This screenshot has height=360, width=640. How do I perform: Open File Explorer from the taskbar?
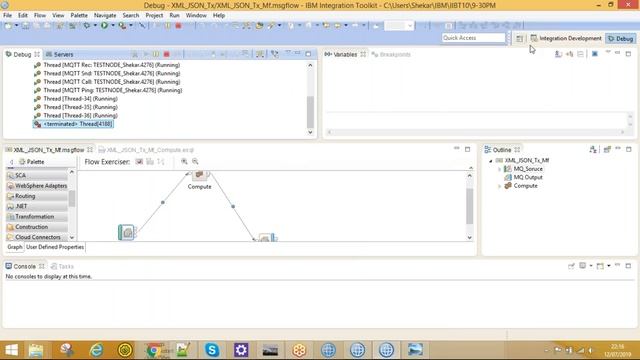click(36, 350)
